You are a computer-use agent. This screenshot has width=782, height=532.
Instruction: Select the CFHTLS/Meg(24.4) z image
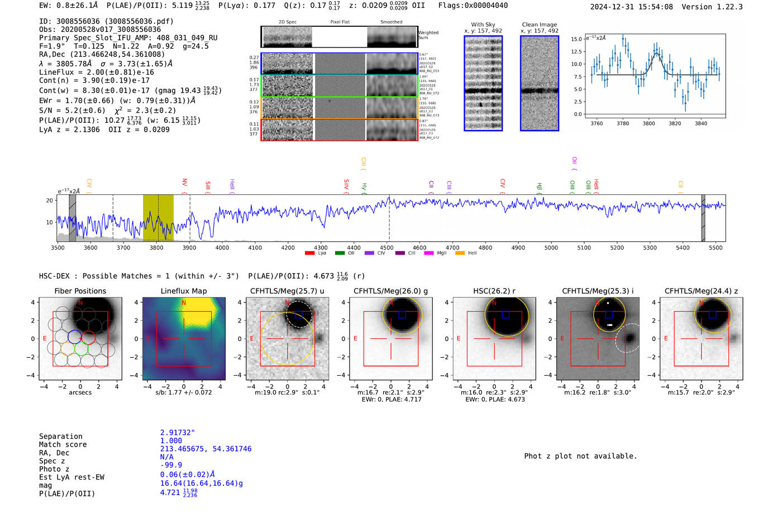[x=702, y=339]
